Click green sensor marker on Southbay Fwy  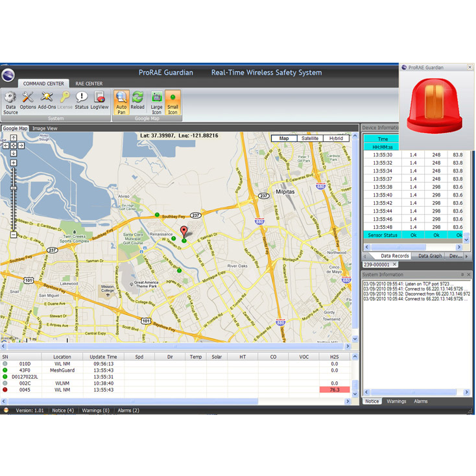pos(157,215)
